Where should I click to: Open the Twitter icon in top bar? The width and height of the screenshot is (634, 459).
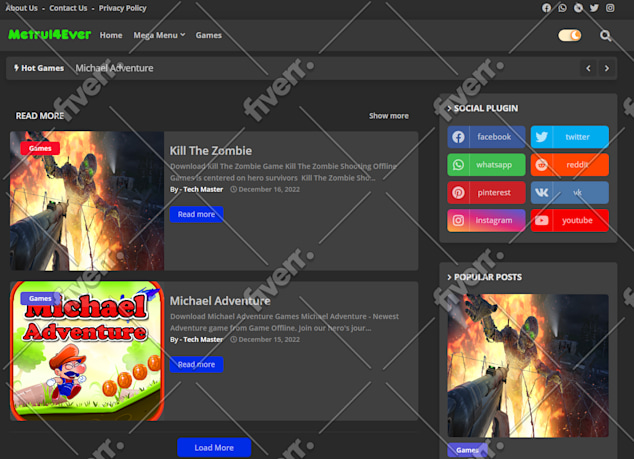pos(594,8)
